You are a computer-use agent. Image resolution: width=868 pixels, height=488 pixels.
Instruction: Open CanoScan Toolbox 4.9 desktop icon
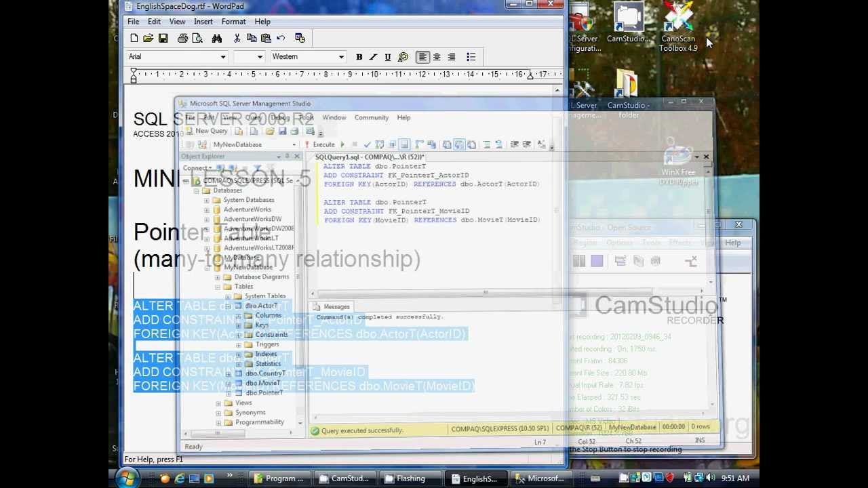678,27
